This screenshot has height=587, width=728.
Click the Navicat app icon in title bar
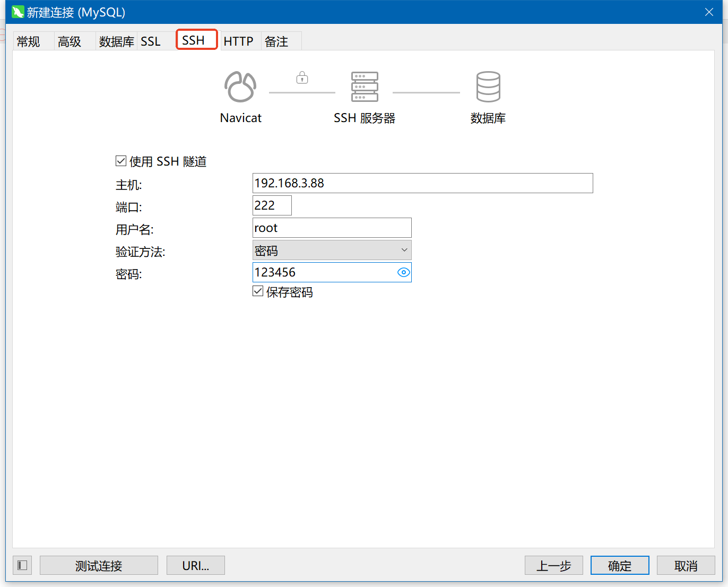point(18,12)
